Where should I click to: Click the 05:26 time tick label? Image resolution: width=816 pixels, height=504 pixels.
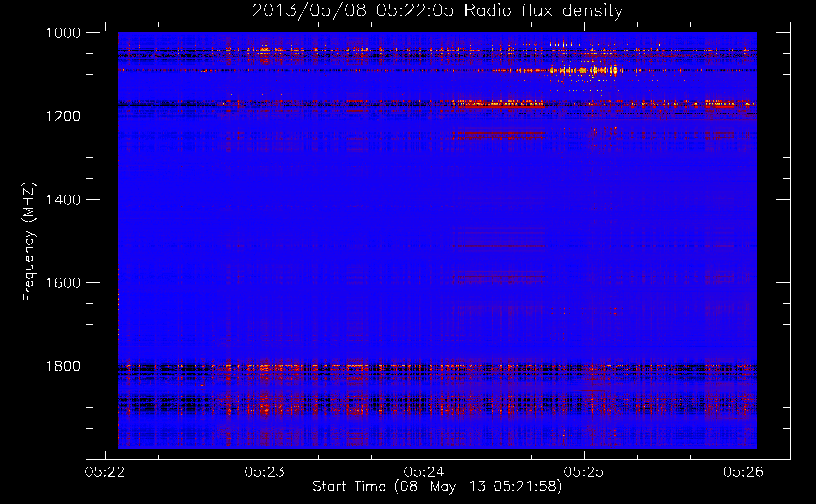744,472
